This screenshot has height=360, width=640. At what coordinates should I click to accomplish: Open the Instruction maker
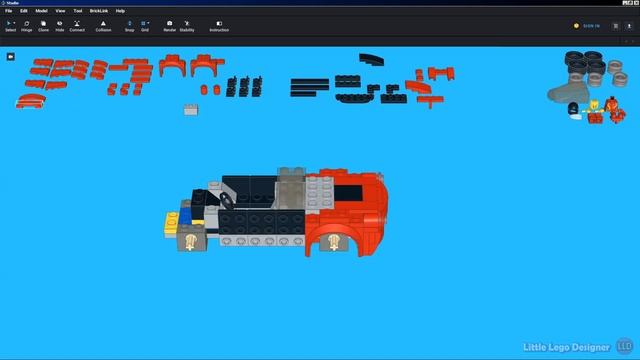coord(219,26)
